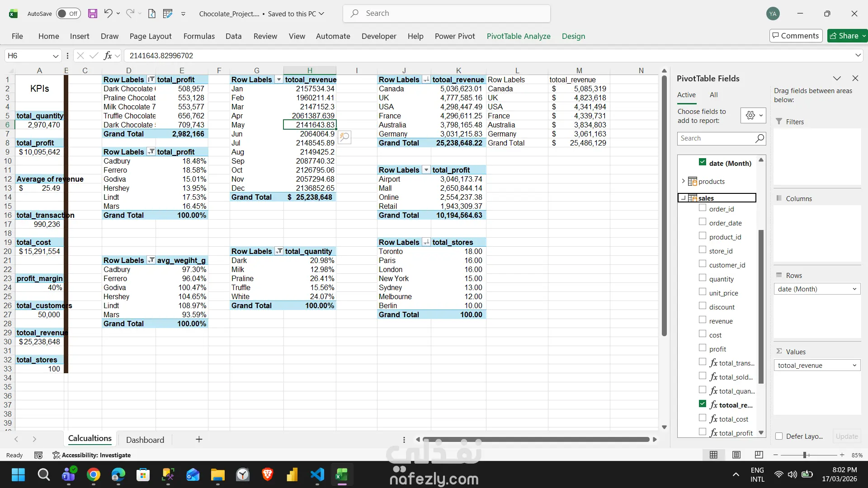Check the discount field checkbox

pos(703,306)
